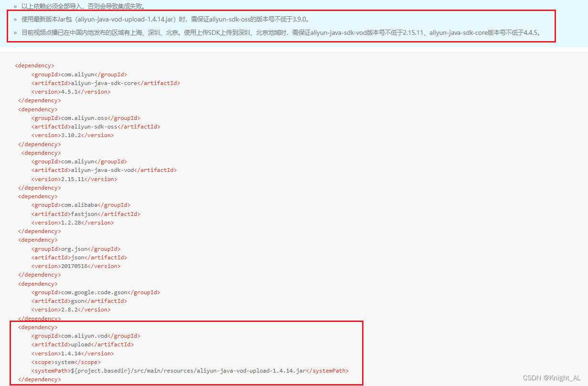The image size is (588, 386).
Task: Click the version 4.5.1 line
Action: pyautogui.click(x=71, y=92)
